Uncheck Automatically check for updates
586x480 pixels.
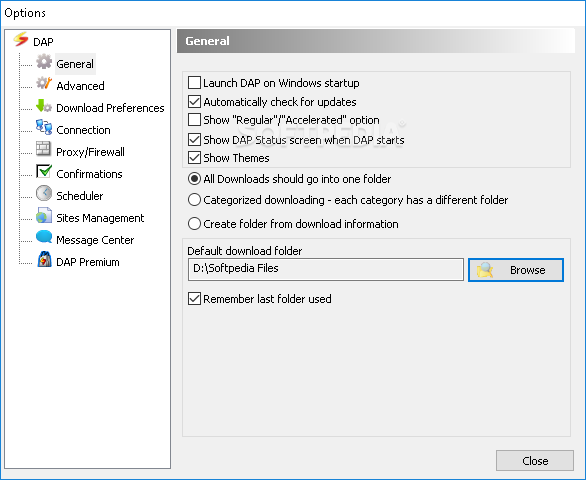point(194,102)
